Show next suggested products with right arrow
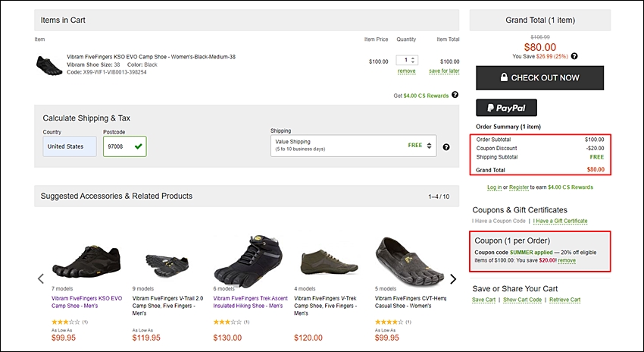644x352 pixels. (453, 279)
